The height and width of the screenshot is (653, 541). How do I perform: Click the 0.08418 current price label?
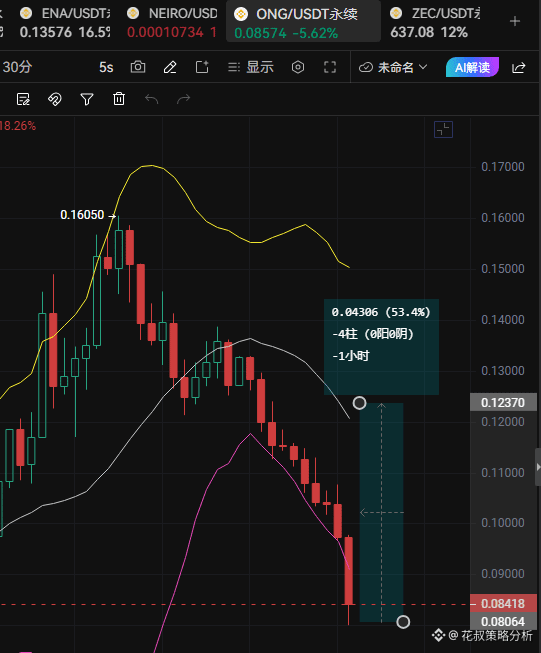pyautogui.click(x=503, y=603)
